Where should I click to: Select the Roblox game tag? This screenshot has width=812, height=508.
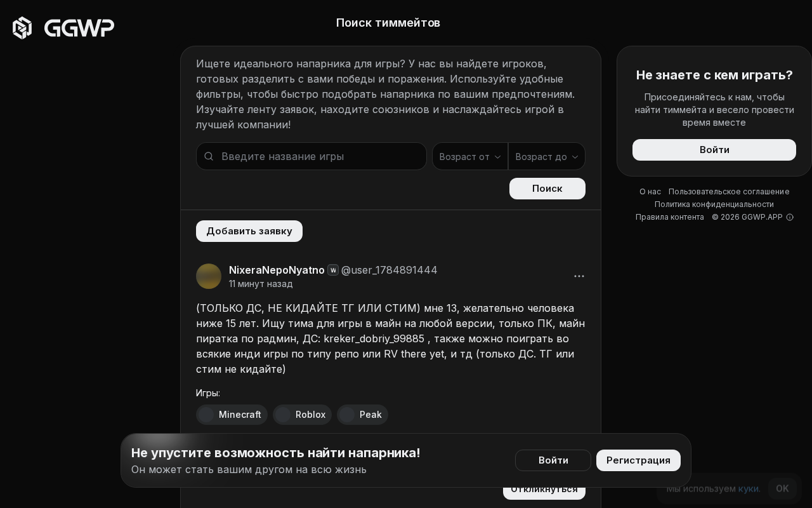302,415
